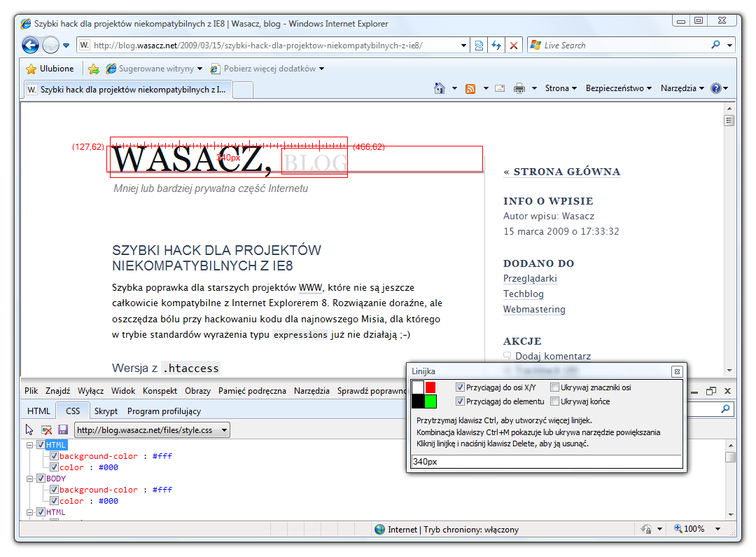756x557 pixels.
Task: Click the security zone lock icon in status bar
Action: coord(646,529)
